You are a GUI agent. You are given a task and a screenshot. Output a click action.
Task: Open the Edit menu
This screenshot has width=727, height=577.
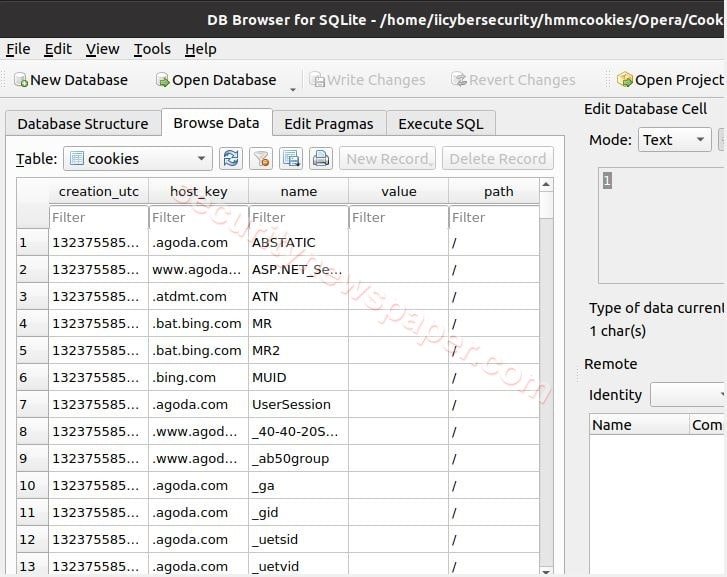pyautogui.click(x=58, y=49)
